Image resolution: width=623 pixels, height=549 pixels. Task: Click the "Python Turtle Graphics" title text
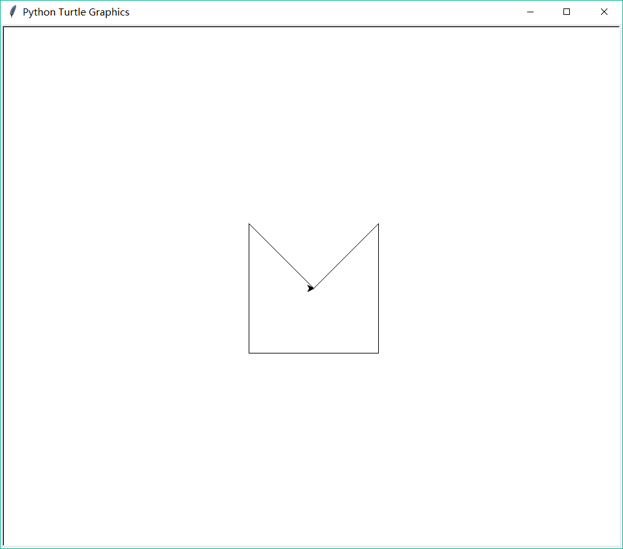pos(76,12)
